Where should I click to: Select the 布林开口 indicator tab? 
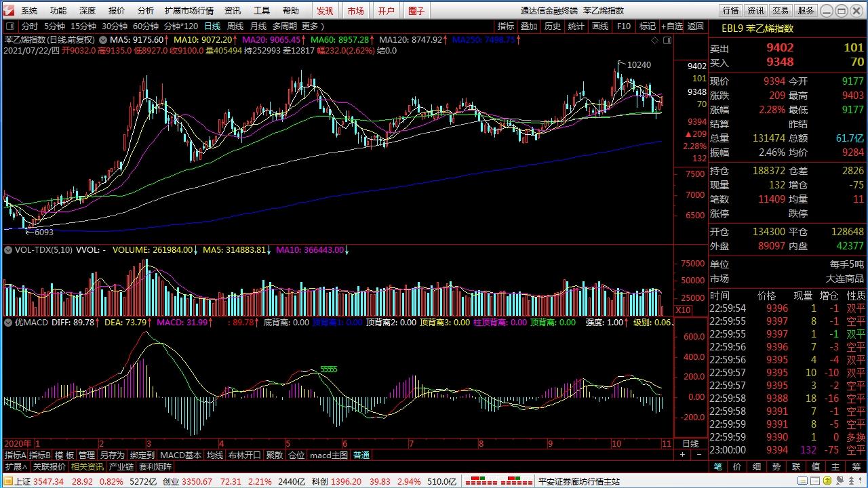pos(244,455)
